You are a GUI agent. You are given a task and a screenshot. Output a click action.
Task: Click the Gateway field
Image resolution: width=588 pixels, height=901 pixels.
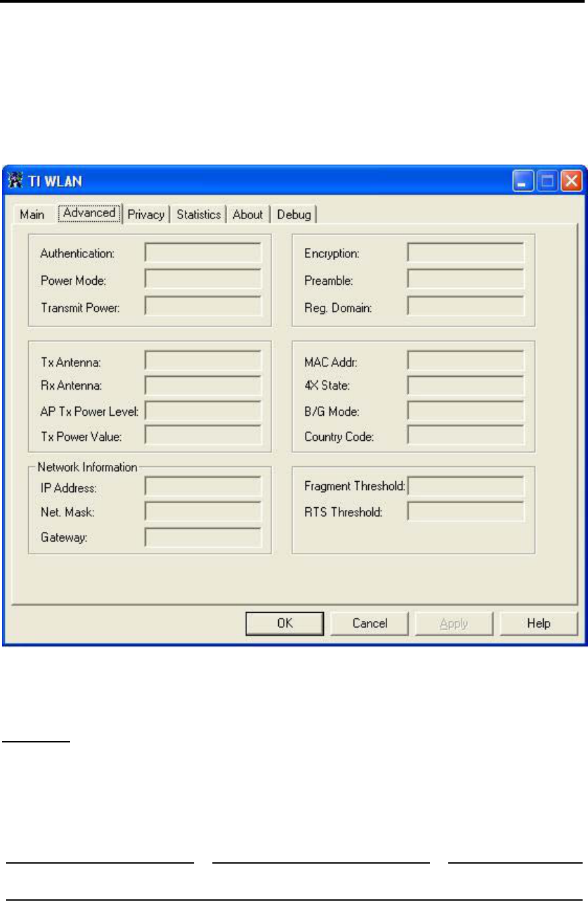pyautogui.click(x=203, y=537)
